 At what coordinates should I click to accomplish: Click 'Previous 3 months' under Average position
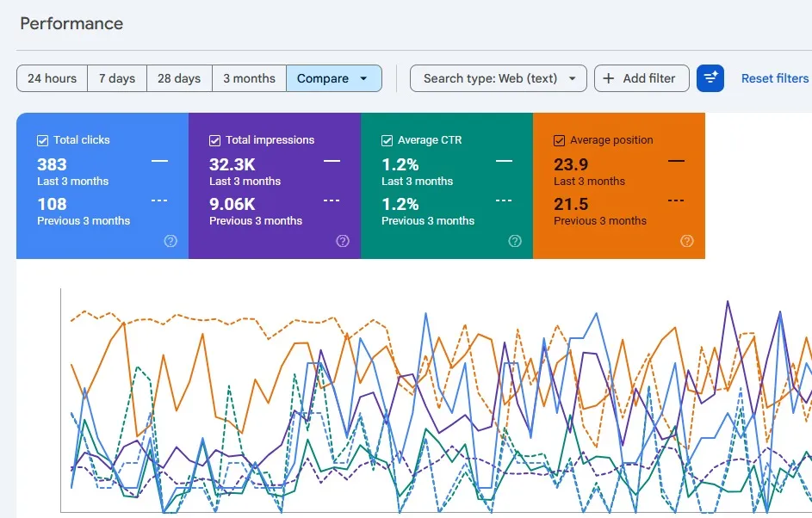coord(600,220)
